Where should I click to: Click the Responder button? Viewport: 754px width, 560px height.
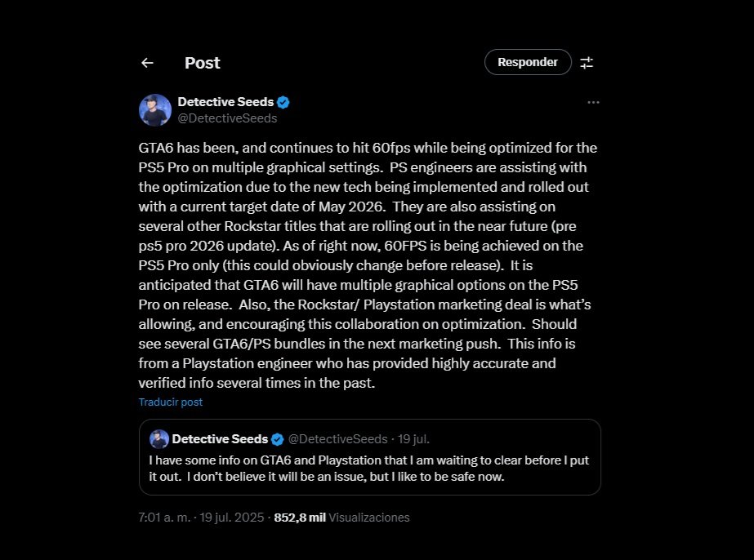(528, 62)
